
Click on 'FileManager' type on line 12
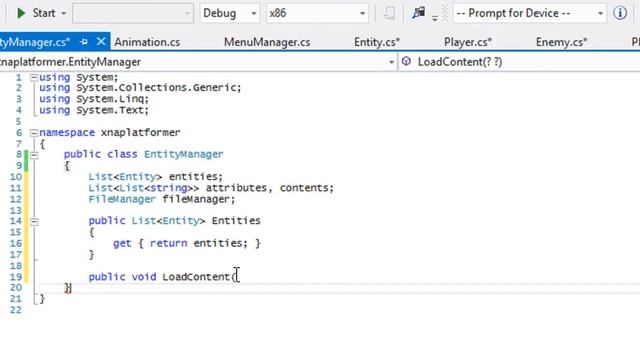tap(122, 199)
